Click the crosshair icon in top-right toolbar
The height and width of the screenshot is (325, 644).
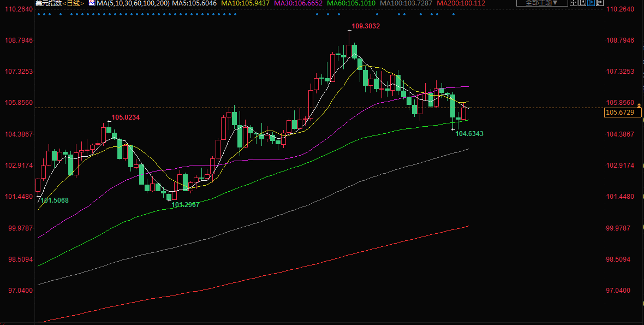(574, 3)
